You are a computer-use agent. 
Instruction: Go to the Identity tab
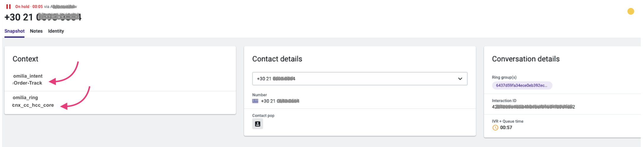[56, 31]
